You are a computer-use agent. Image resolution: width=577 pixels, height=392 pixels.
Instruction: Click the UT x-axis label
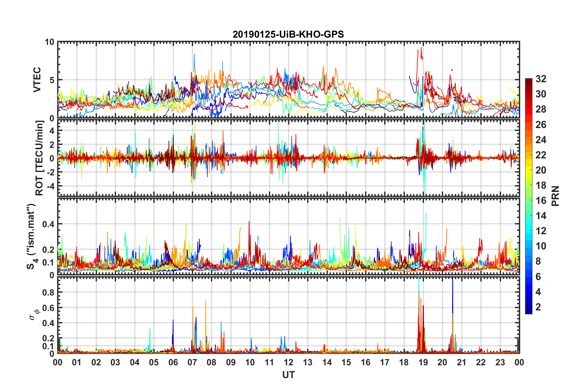288,375
